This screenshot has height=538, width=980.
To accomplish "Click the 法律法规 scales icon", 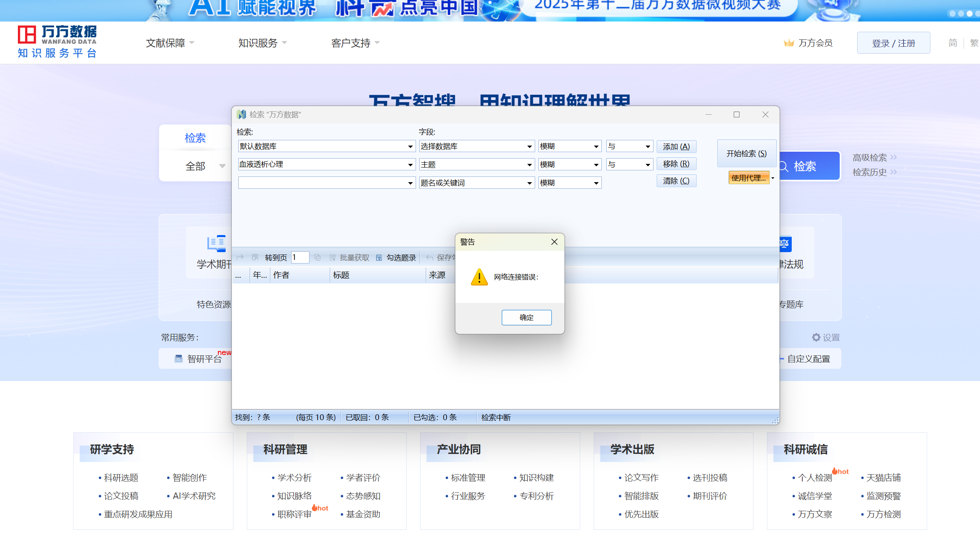I will (785, 244).
